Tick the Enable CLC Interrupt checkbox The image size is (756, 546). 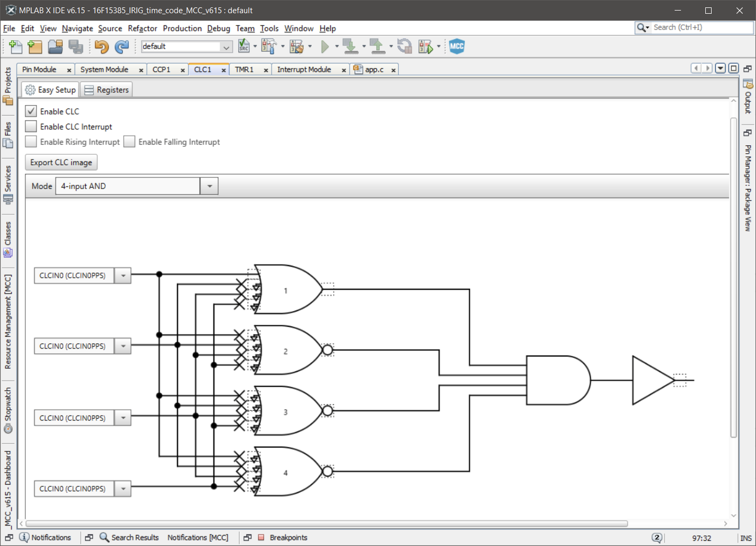click(x=31, y=127)
